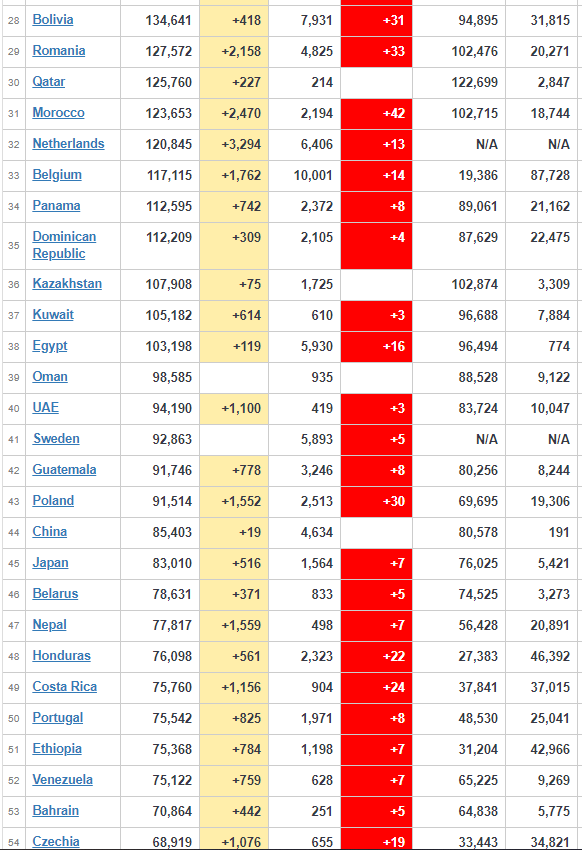Open Morocco's country page
The width and height of the screenshot is (582, 850).
(x=59, y=112)
